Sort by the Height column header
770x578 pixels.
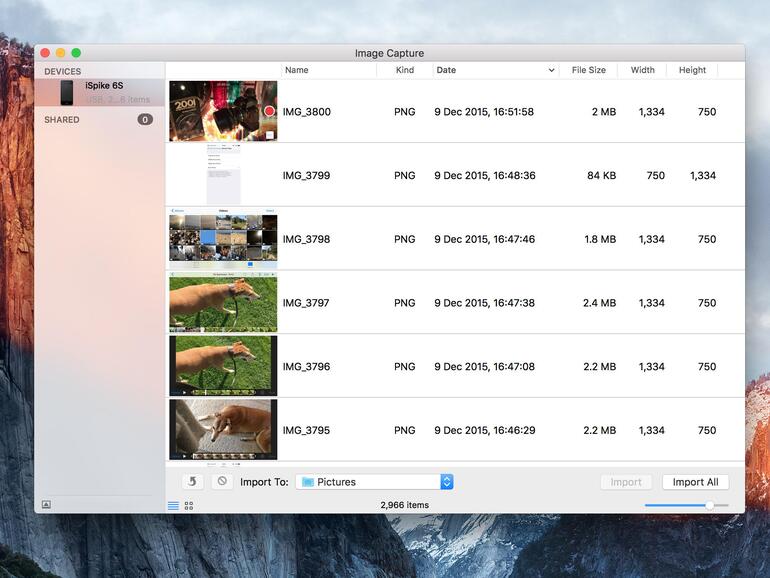692,70
